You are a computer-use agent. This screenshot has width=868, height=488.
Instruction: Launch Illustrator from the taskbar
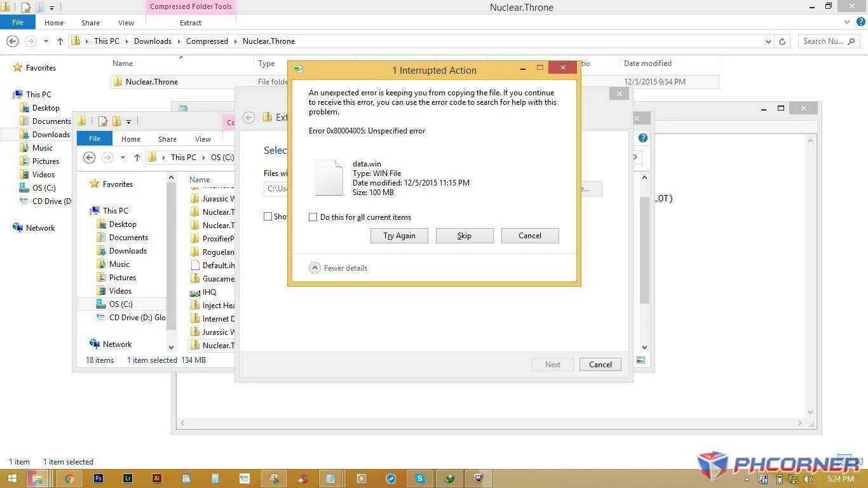click(157, 478)
